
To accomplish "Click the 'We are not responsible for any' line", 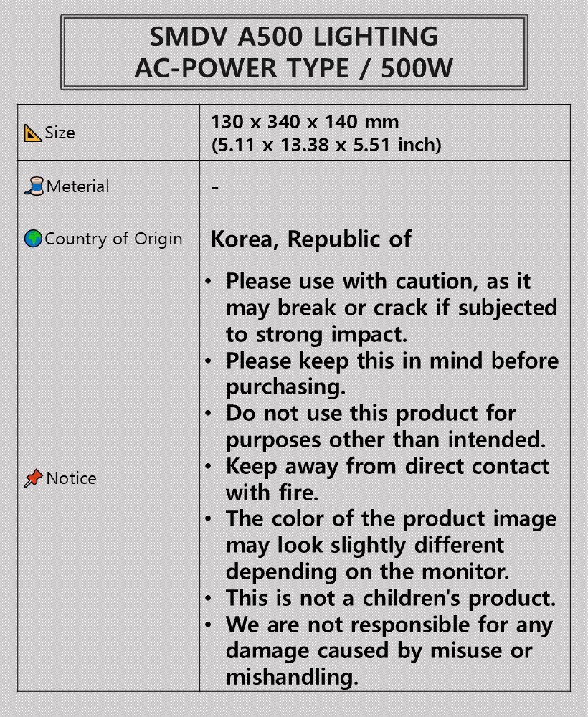I will 389,625.
